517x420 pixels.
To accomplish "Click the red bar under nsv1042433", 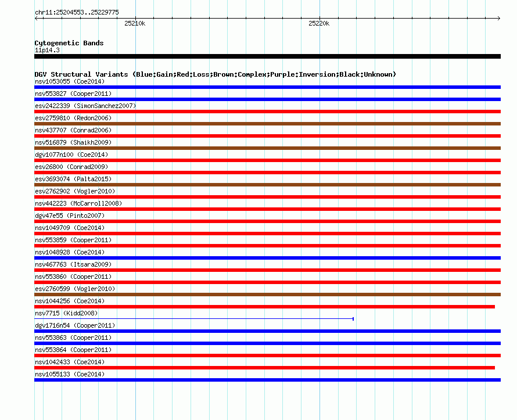I will [x=264, y=368].
